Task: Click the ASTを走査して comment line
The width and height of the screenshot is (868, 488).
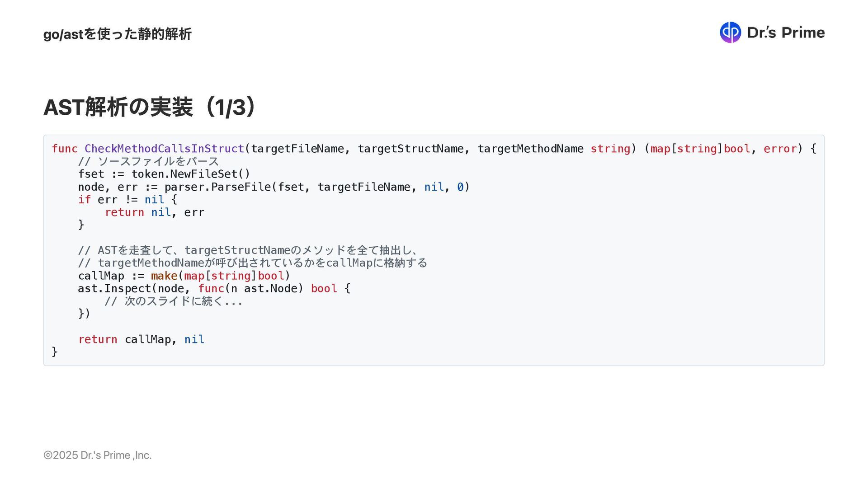Action: tap(248, 250)
